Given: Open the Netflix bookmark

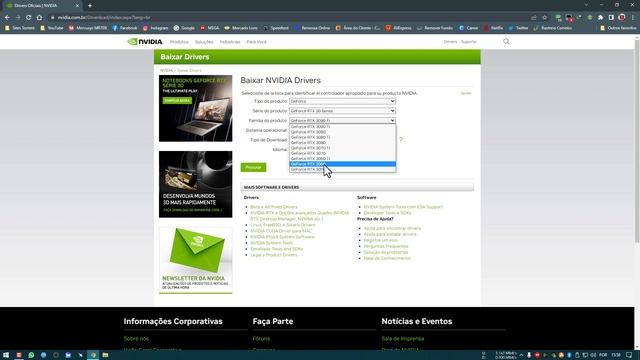Looking at the screenshot, I should pyautogui.click(x=493, y=28).
